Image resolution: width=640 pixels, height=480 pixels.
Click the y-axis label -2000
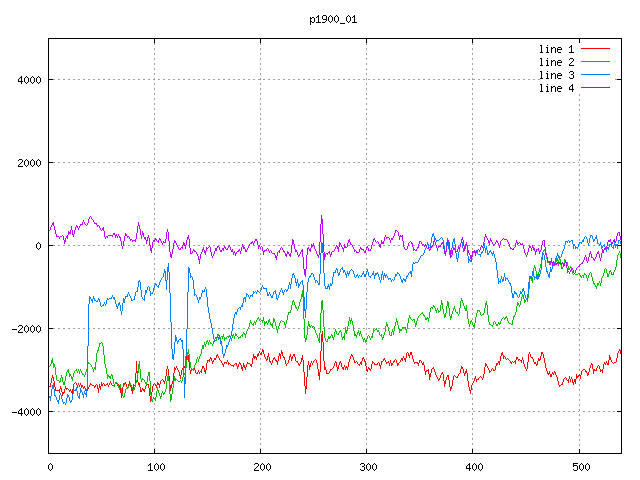click(27, 329)
